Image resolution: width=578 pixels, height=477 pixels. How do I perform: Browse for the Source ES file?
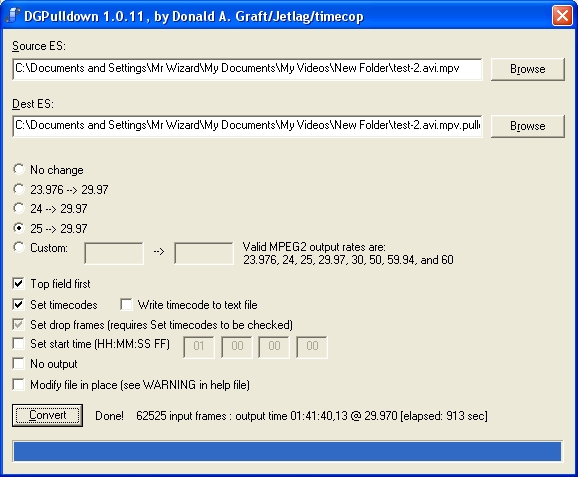[527, 69]
